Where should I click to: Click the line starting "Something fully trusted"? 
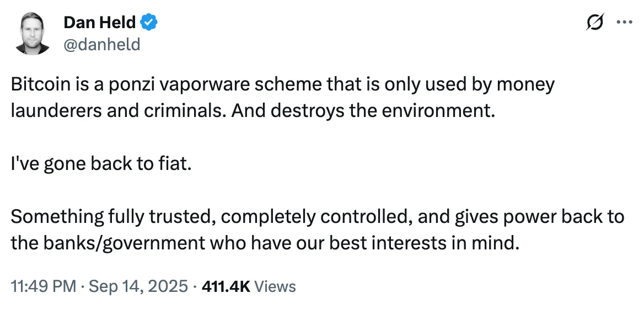pyautogui.click(x=317, y=217)
